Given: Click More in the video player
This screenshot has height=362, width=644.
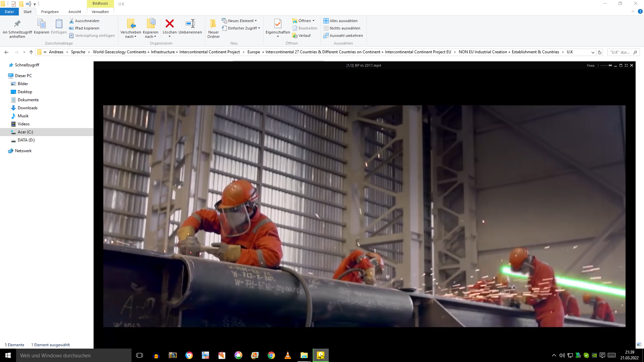Looking at the screenshot, I should tap(591, 66).
